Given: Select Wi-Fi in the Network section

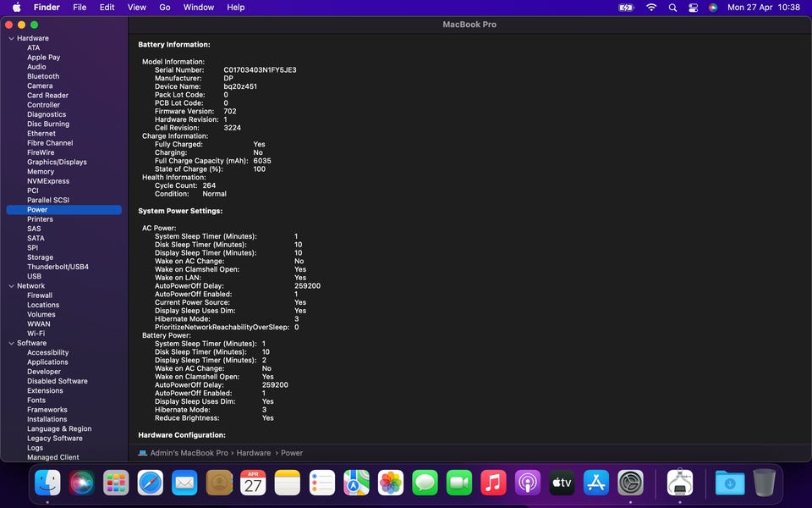Looking at the screenshot, I should (x=36, y=334).
